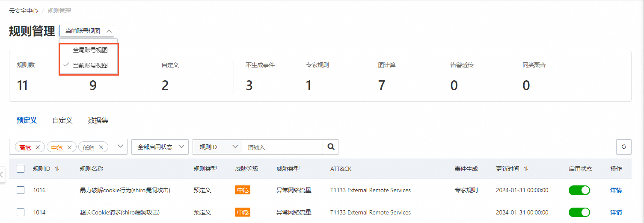This screenshot has height=223, width=644.
Task: Toggle enable switch for rule 1014
Action: pos(579,212)
